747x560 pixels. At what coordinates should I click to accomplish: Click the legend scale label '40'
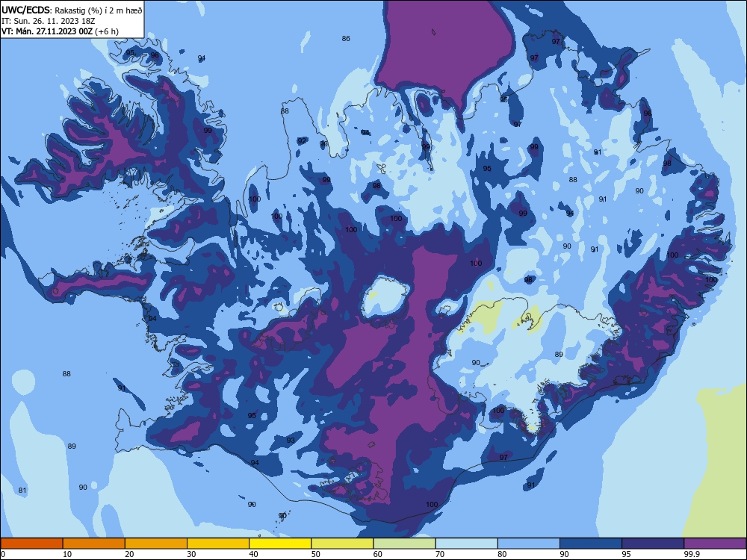click(253, 554)
